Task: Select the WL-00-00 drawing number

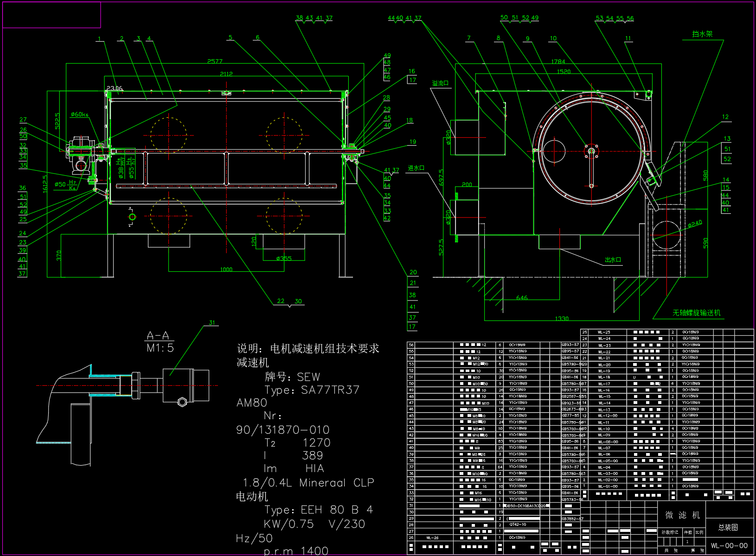Action: pyautogui.click(x=729, y=546)
